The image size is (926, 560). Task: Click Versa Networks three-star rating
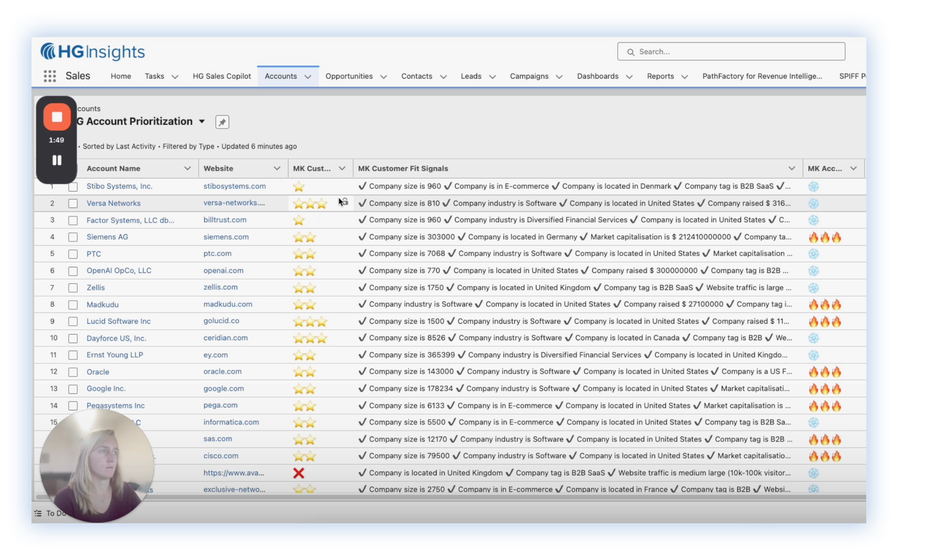pyautogui.click(x=310, y=204)
